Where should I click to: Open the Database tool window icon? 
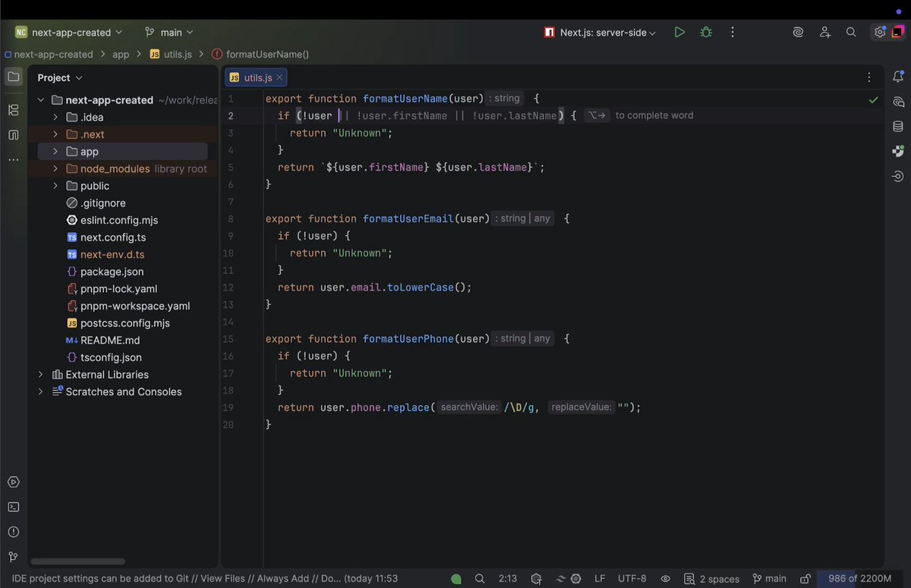[x=898, y=127]
